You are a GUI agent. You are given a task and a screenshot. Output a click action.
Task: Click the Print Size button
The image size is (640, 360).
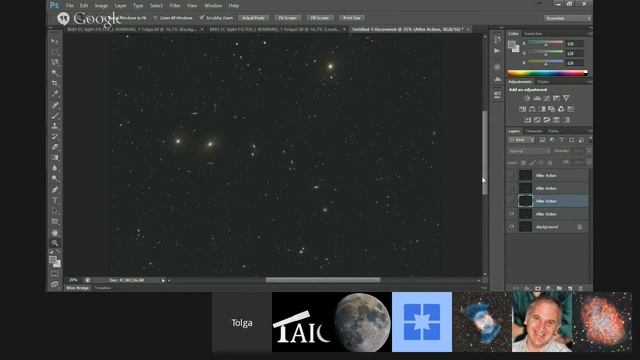351,18
